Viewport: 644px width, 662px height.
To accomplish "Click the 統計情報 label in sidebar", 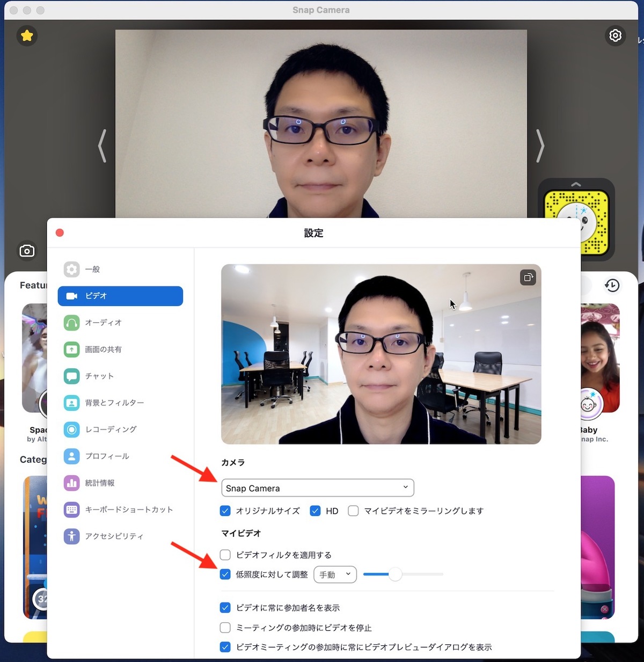I will [100, 483].
